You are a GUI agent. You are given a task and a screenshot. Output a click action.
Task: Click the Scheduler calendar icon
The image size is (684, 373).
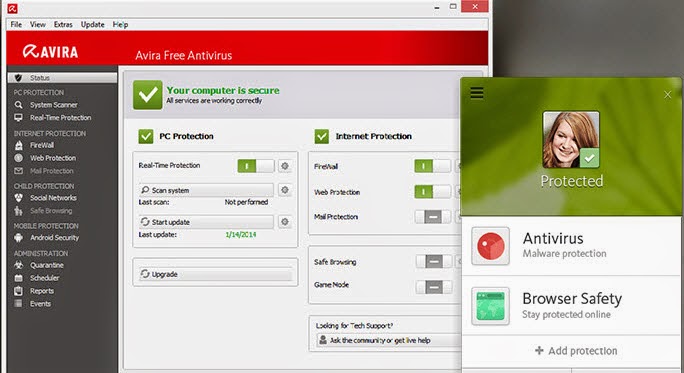tap(18, 278)
